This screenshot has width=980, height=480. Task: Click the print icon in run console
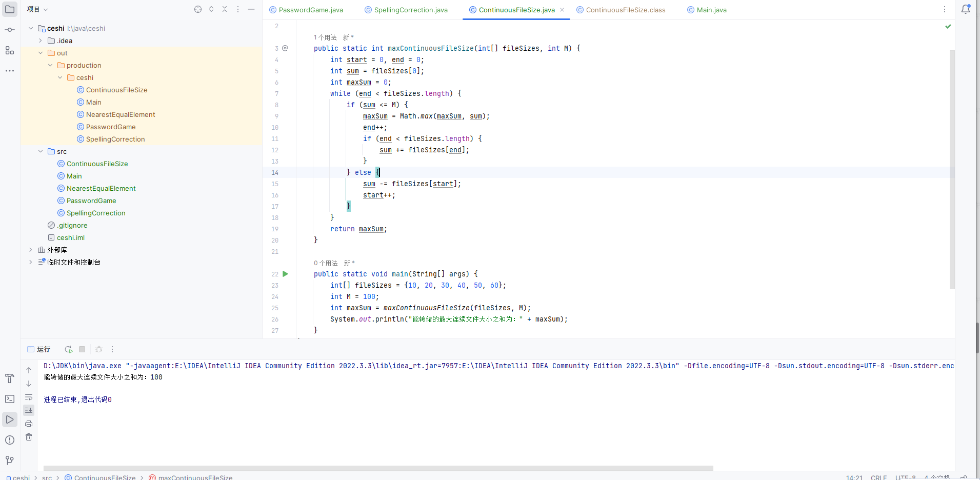(x=29, y=424)
